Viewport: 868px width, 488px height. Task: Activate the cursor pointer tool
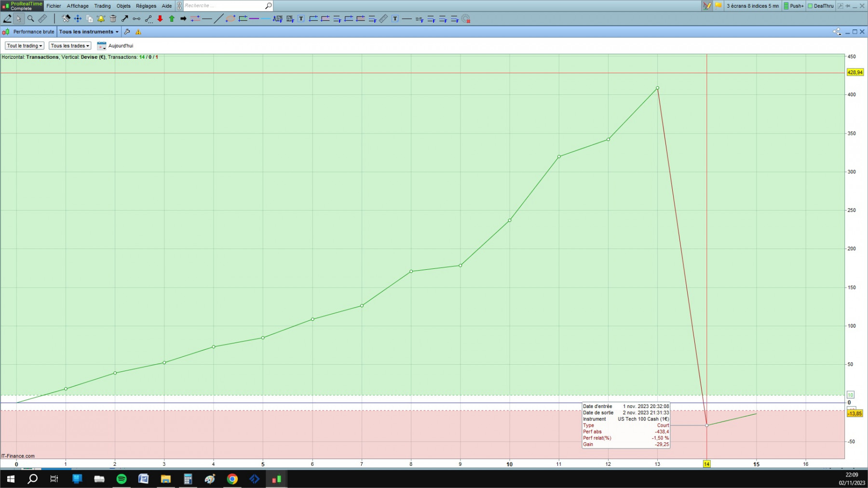pos(19,19)
